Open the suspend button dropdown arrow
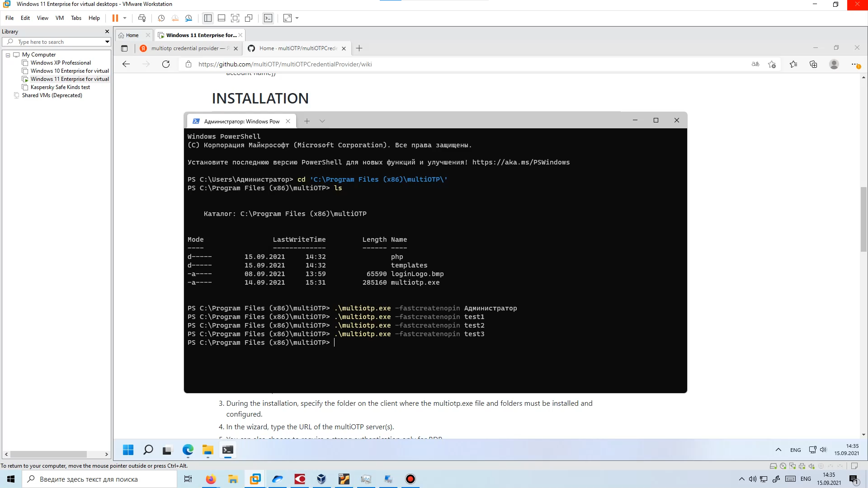Screen dimensions: 868x488 coord(124,18)
